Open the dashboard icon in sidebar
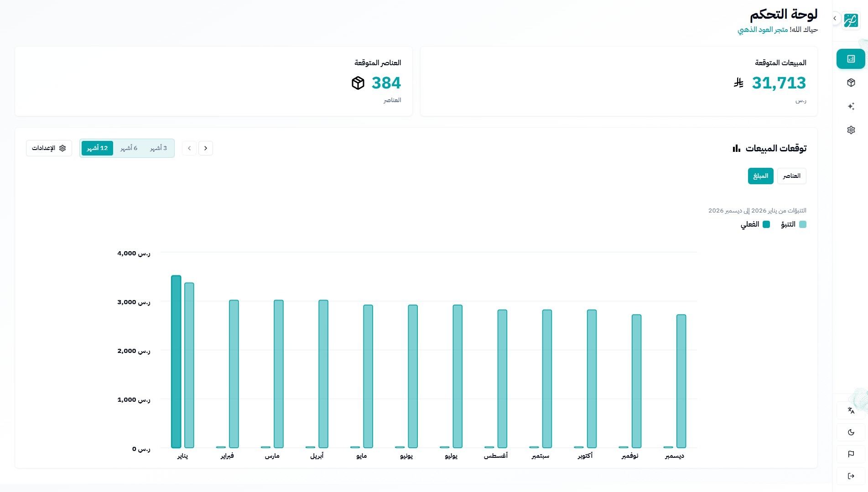The image size is (868, 492). [851, 59]
